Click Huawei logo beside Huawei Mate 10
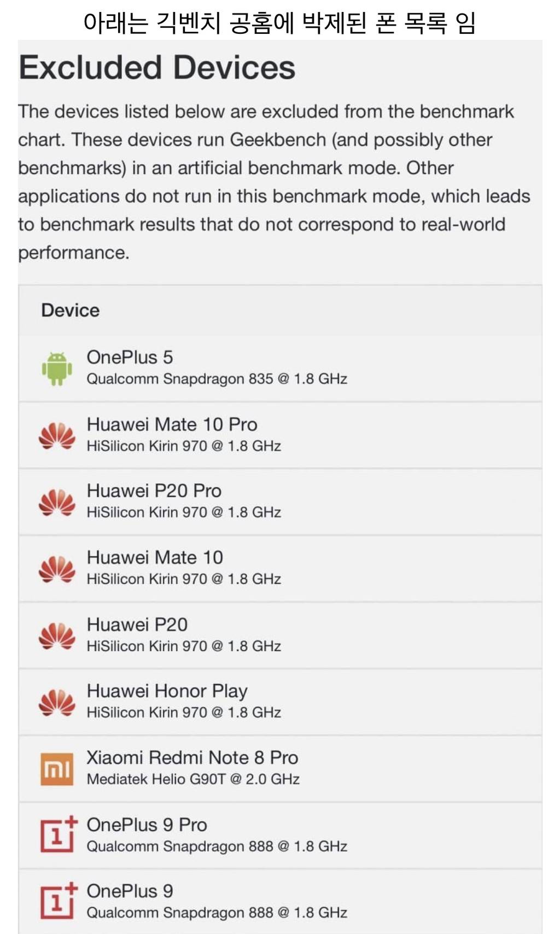Viewport: 560px width, 934px height. [57, 569]
